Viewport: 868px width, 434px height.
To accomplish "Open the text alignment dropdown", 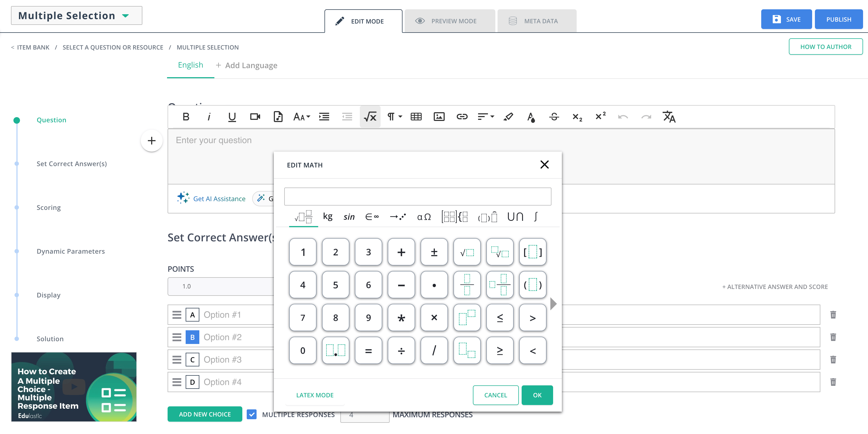I will pos(486,117).
